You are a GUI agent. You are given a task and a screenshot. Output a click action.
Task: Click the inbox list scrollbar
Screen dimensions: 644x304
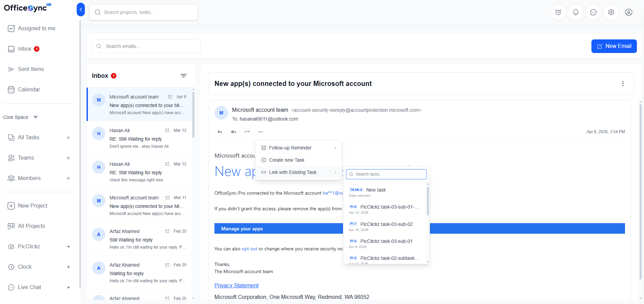pyautogui.click(x=193, y=115)
